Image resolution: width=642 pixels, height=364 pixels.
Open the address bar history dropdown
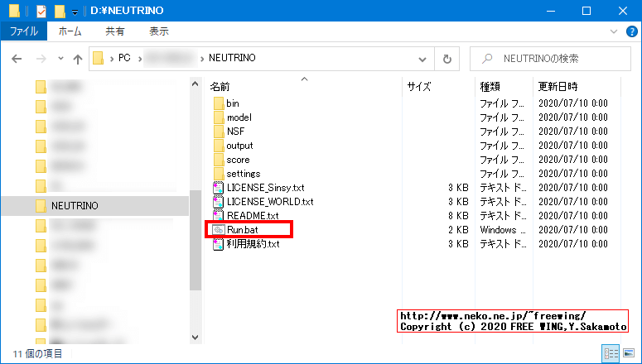422,60
